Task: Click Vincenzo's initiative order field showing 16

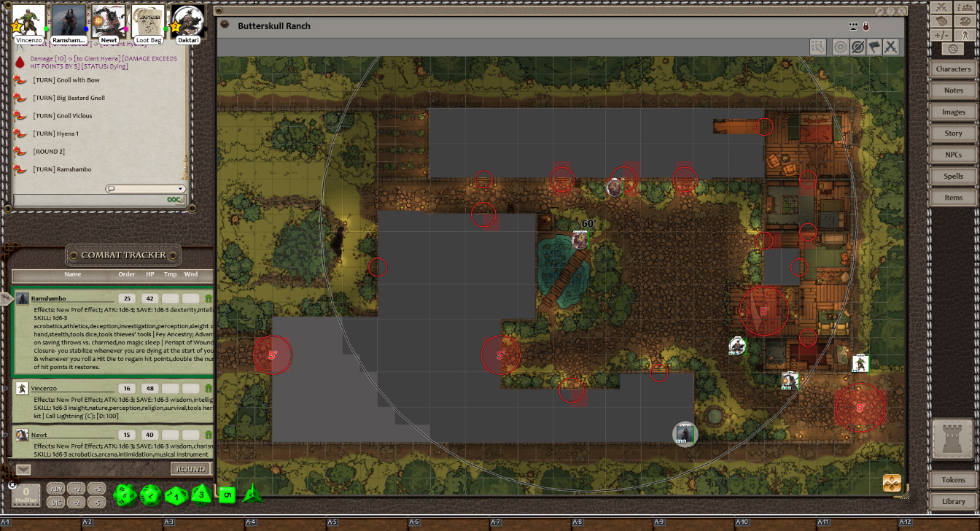Action: coord(127,389)
